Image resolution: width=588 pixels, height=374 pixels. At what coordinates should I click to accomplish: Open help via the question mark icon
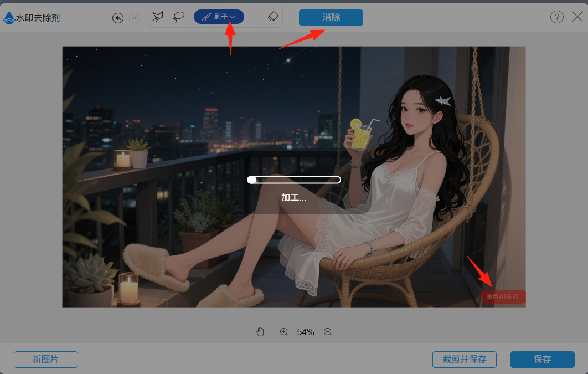[556, 17]
